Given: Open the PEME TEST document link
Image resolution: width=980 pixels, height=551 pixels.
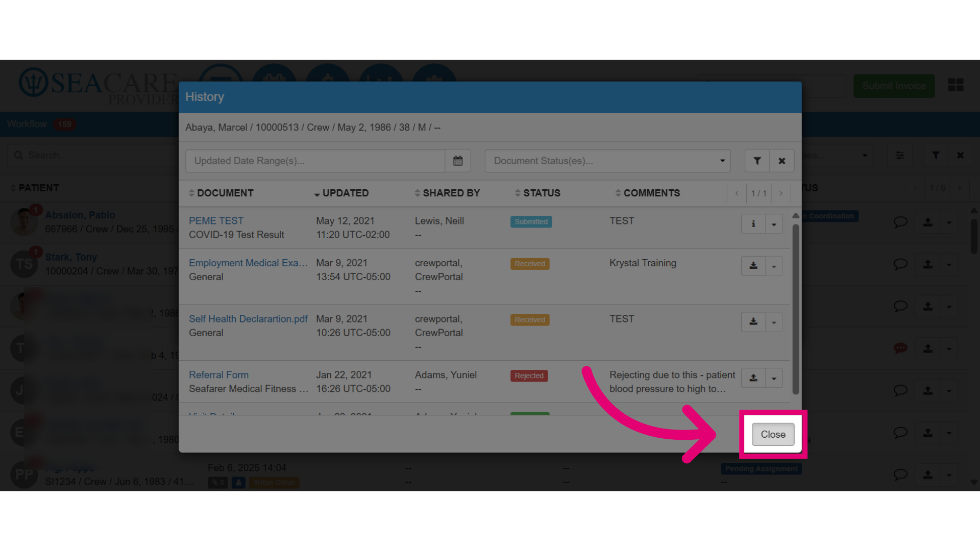Looking at the screenshot, I should point(216,221).
